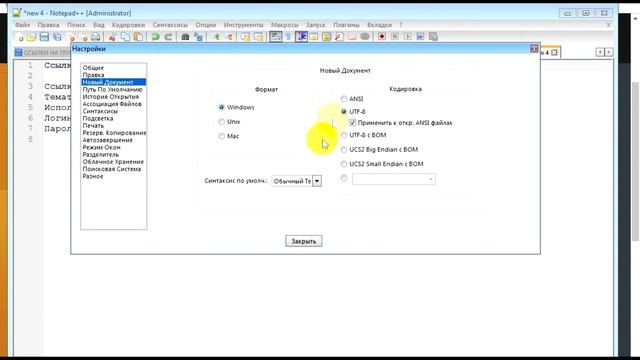Select 'Автозавершение' settings category
Image resolution: width=640 pixels, height=360 pixels.
click(x=108, y=140)
